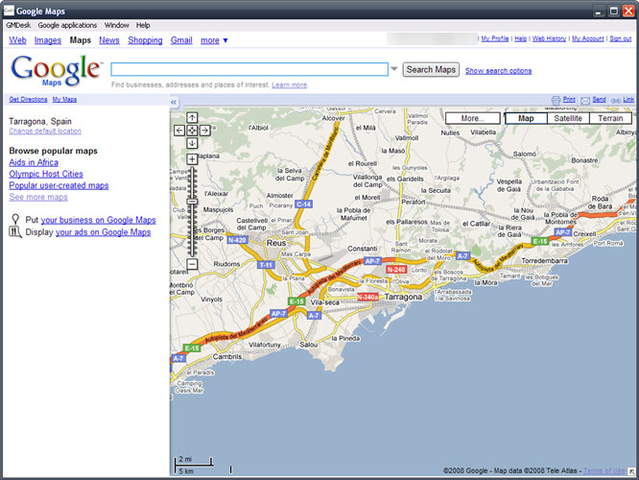The height and width of the screenshot is (480, 639).
Task: Open My Profile
Action: click(495, 39)
